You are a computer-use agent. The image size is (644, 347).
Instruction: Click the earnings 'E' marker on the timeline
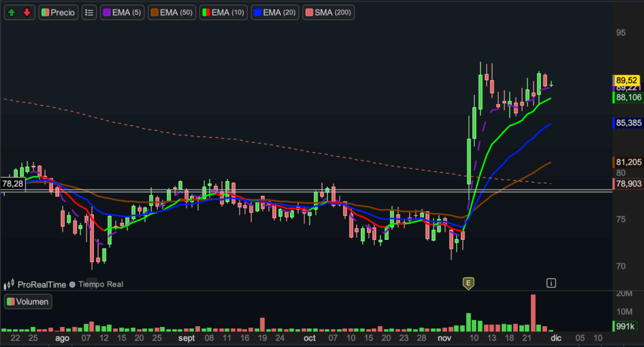(468, 283)
